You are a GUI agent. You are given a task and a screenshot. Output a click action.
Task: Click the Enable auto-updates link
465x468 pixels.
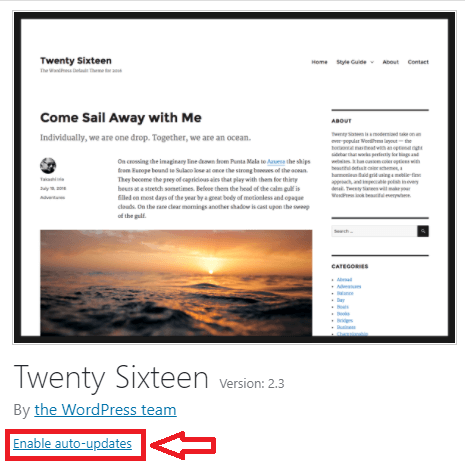click(x=72, y=444)
